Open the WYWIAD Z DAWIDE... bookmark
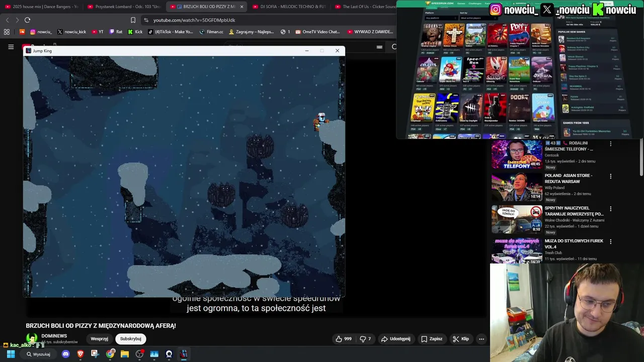 [x=370, y=32]
